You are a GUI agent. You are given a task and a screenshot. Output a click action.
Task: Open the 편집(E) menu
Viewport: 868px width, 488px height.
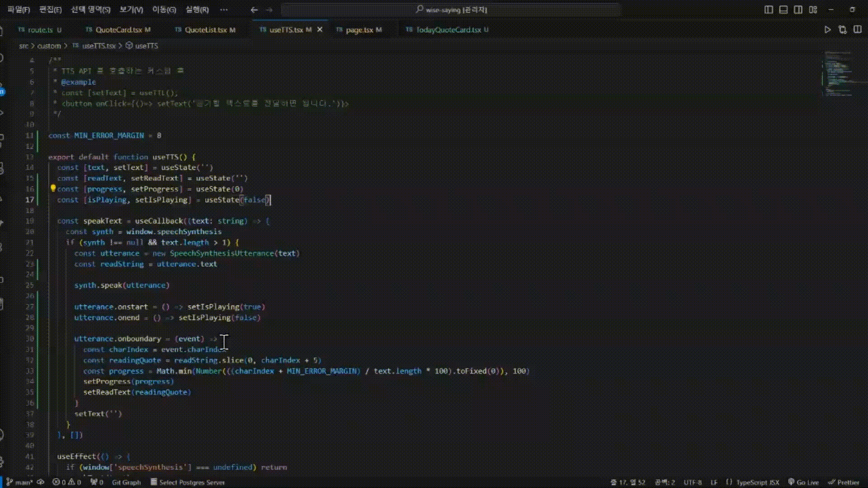[50, 9]
